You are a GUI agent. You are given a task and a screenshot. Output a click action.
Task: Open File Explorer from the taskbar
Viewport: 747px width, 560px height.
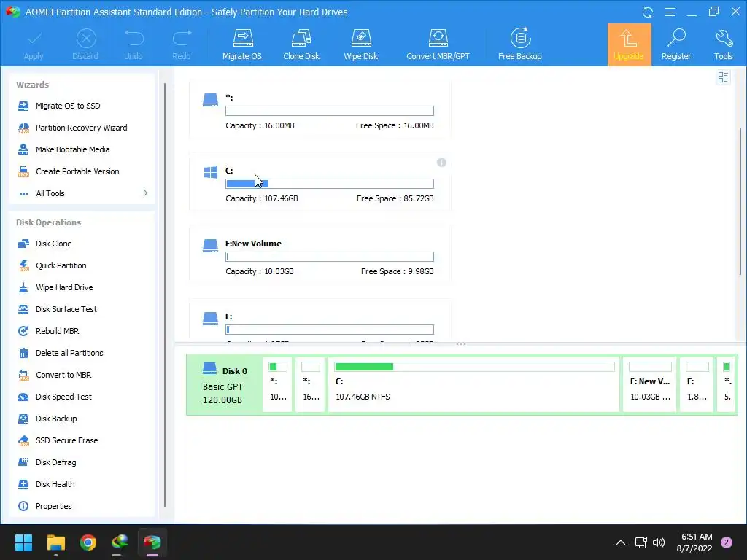point(55,542)
